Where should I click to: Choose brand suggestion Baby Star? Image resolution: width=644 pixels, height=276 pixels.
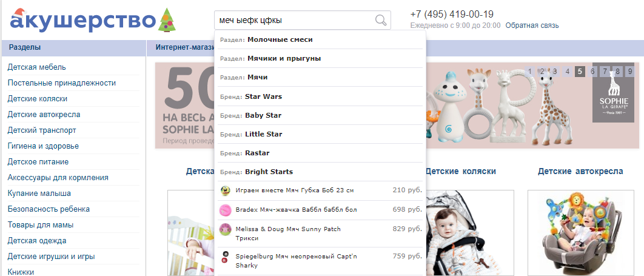[320, 116]
